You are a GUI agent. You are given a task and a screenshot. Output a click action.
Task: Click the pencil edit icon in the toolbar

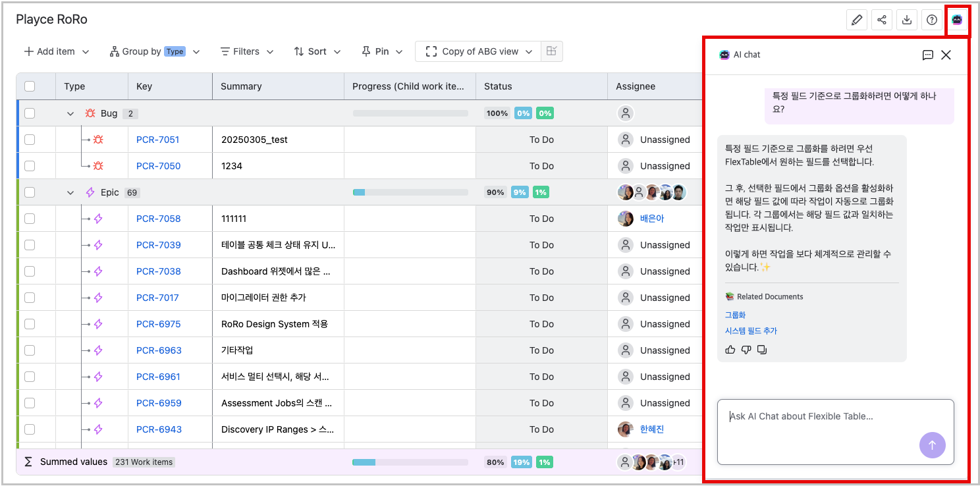(x=857, y=19)
